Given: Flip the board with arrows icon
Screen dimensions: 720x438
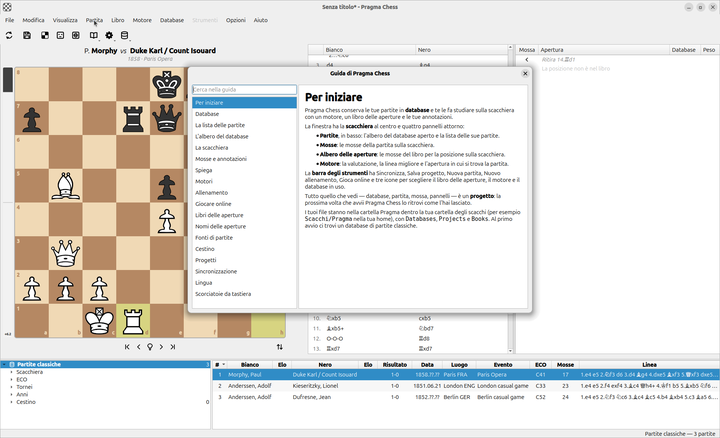Looking at the screenshot, I should click(280, 347).
